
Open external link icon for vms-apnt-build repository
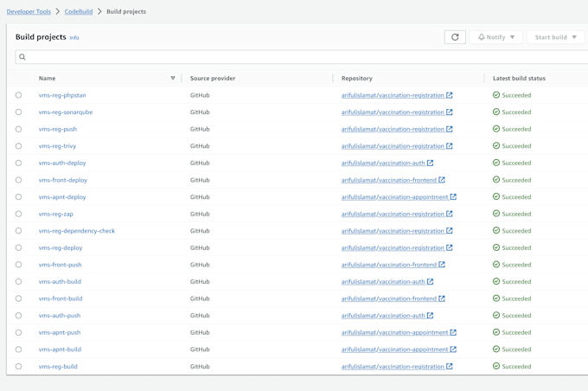pos(453,349)
